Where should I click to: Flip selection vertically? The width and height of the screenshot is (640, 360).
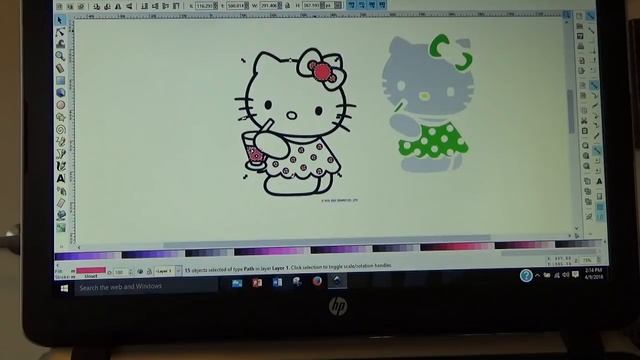click(x=129, y=7)
